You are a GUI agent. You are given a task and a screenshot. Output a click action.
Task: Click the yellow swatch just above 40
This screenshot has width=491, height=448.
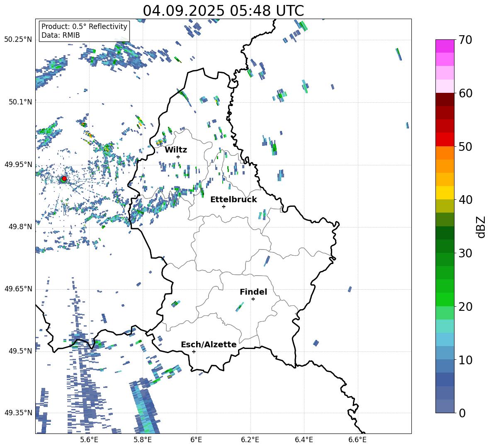click(x=445, y=193)
